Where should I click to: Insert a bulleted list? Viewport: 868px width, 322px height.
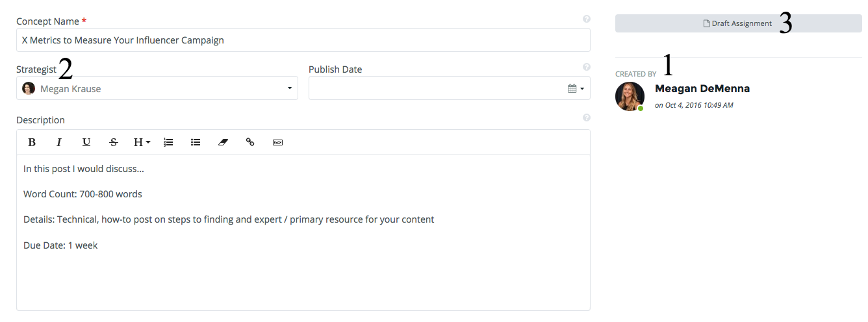coord(196,142)
